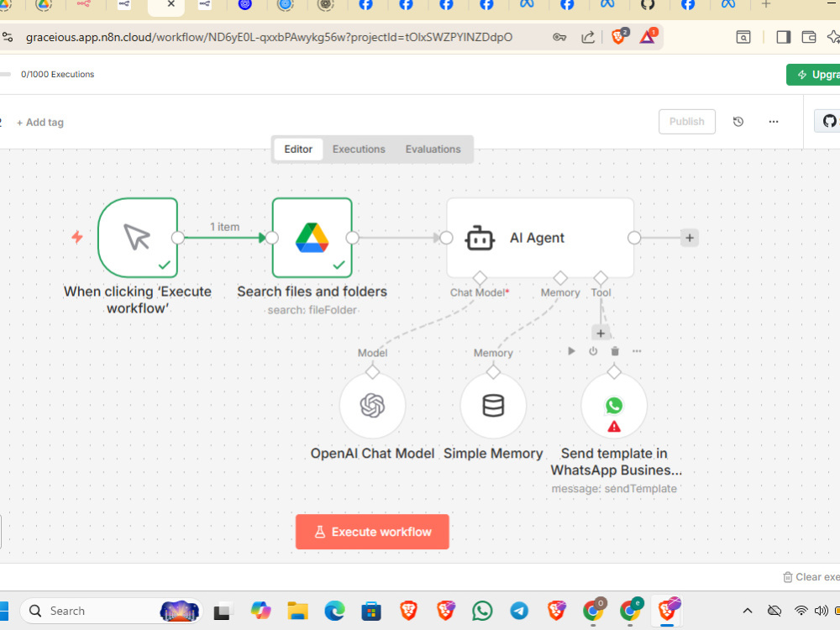Open a new browser tab
Viewport: 840px width, 630px height.
[766, 4]
